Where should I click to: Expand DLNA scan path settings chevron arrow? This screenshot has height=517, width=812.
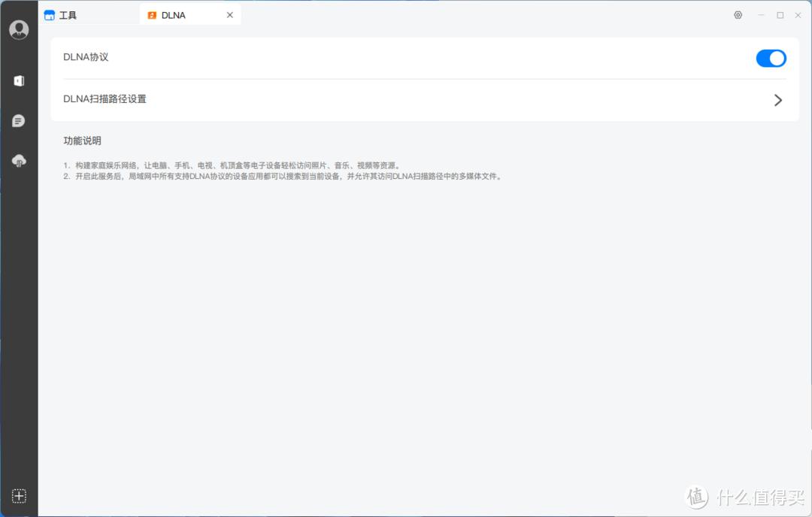click(x=777, y=100)
